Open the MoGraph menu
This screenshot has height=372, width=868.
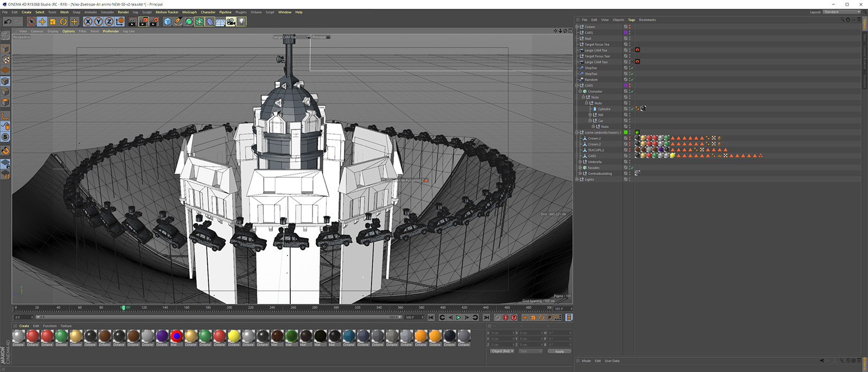tap(189, 12)
